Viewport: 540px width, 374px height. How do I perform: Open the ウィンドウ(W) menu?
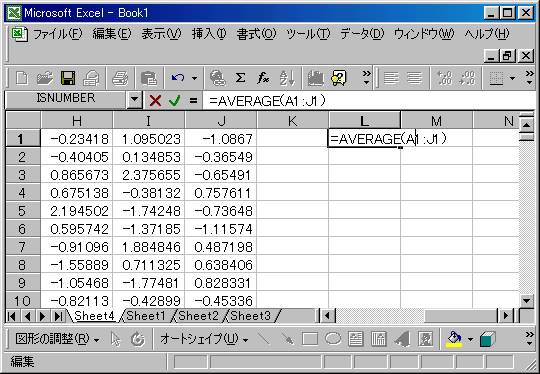point(424,34)
